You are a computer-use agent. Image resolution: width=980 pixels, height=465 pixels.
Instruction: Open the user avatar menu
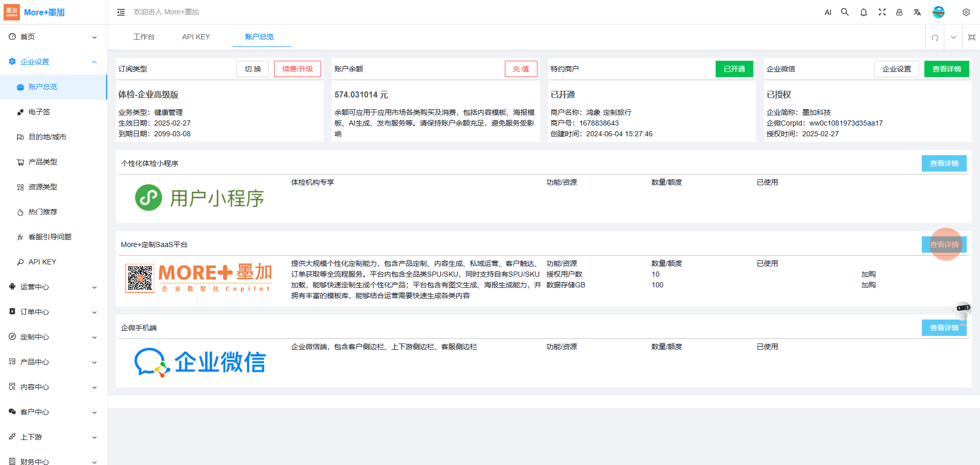938,12
